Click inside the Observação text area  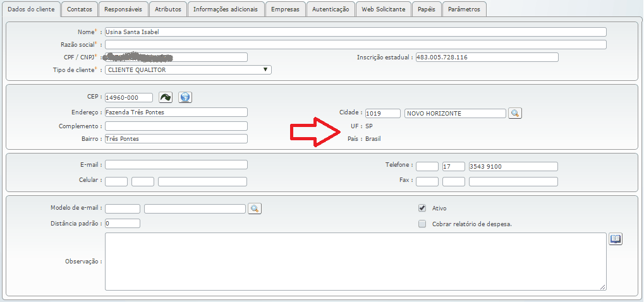pos(355,261)
